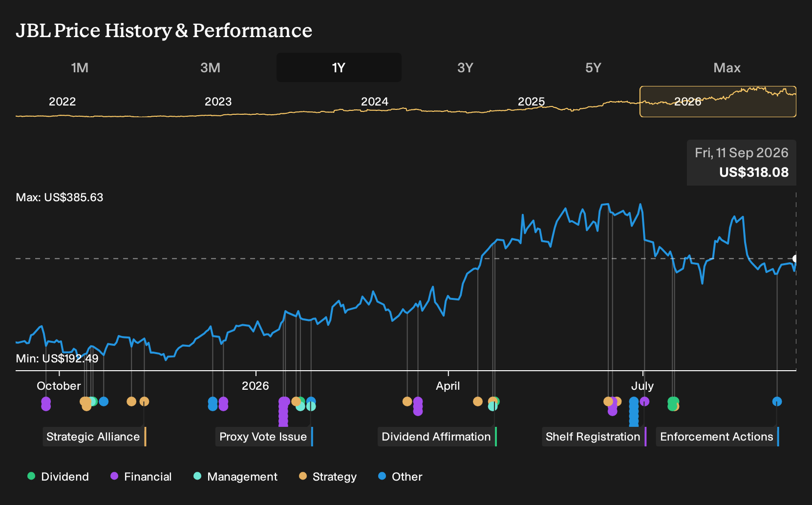Click the US$318.08 price tooltip

(x=754, y=172)
